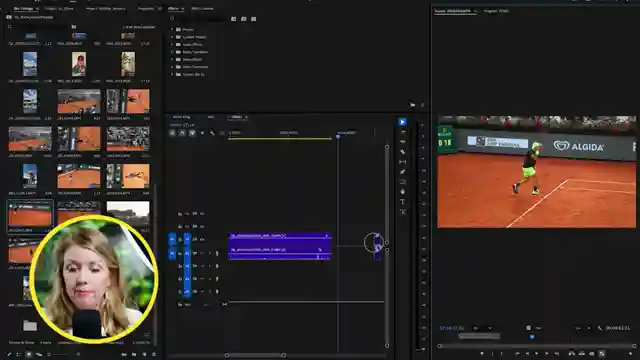The image size is (640, 360).
Task: Toggle V3 track output eye
Action: click(x=202, y=213)
